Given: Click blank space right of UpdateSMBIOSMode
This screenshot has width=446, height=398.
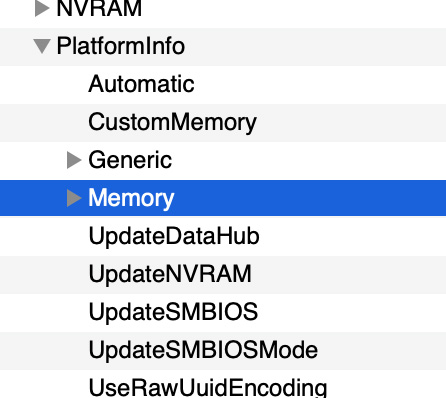Looking at the screenshot, I should click(x=382, y=350).
